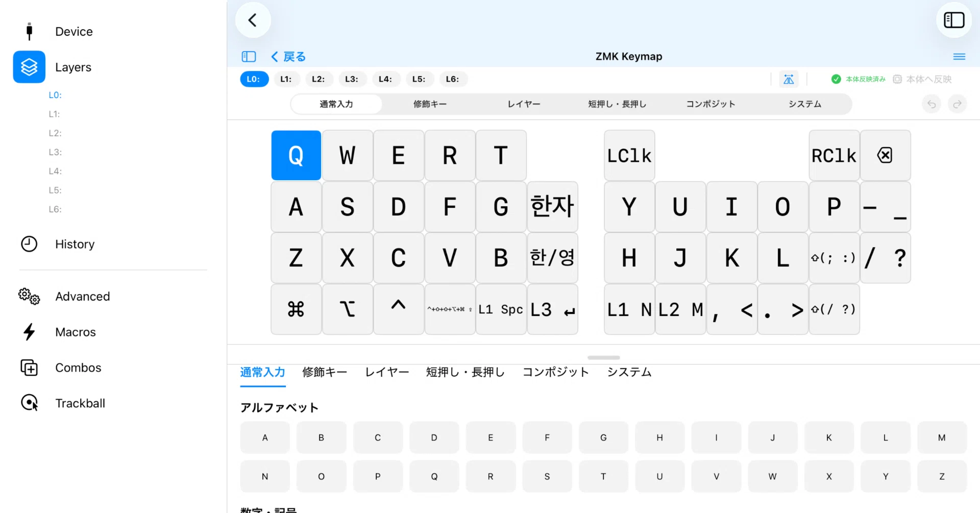
Task: Select the LClk key
Action: pyautogui.click(x=629, y=155)
